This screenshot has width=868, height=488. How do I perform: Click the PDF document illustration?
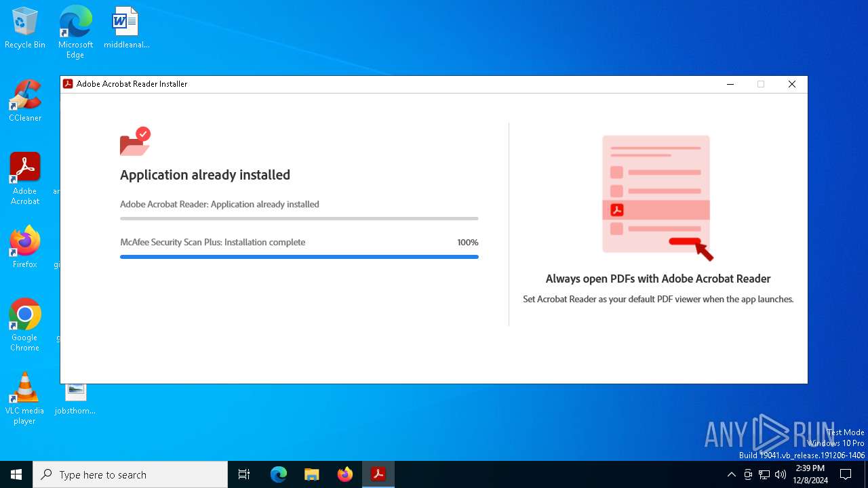(x=657, y=198)
